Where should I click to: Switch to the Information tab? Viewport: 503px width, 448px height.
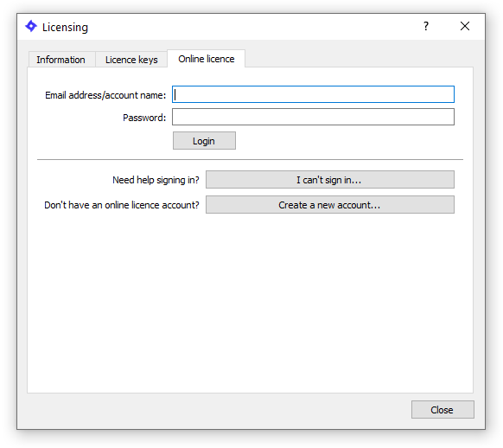(x=61, y=60)
